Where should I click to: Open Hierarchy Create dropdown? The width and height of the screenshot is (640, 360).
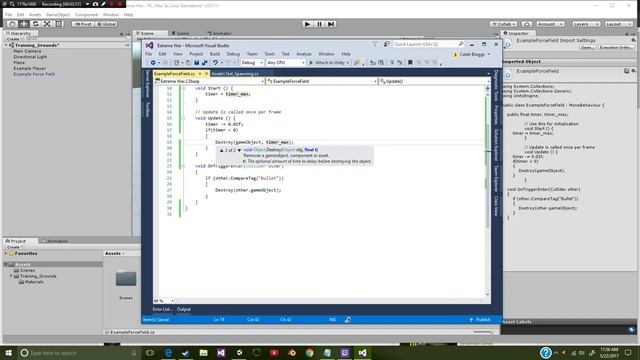point(15,39)
